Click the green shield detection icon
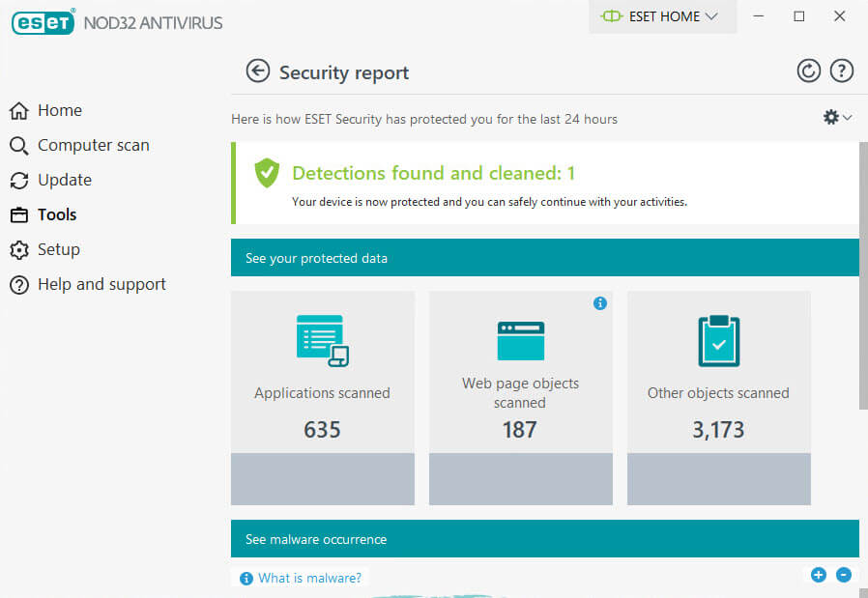This screenshot has width=868, height=598. (x=267, y=174)
